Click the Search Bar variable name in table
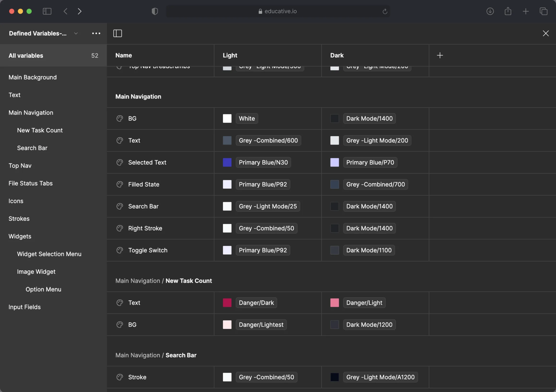The image size is (556, 392). pos(143,207)
